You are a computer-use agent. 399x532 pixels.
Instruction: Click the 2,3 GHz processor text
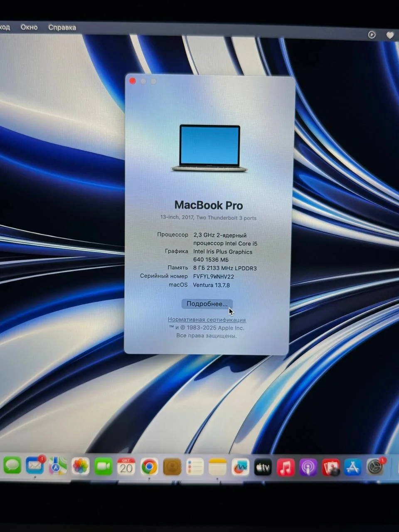pos(225,239)
